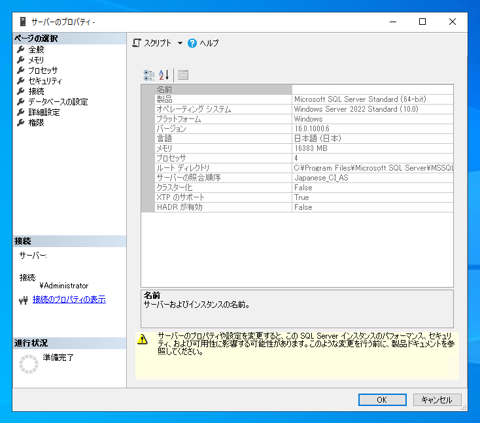Select Windows Server 2022 Standard value
The image size is (480, 423).
click(x=356, y=109)
